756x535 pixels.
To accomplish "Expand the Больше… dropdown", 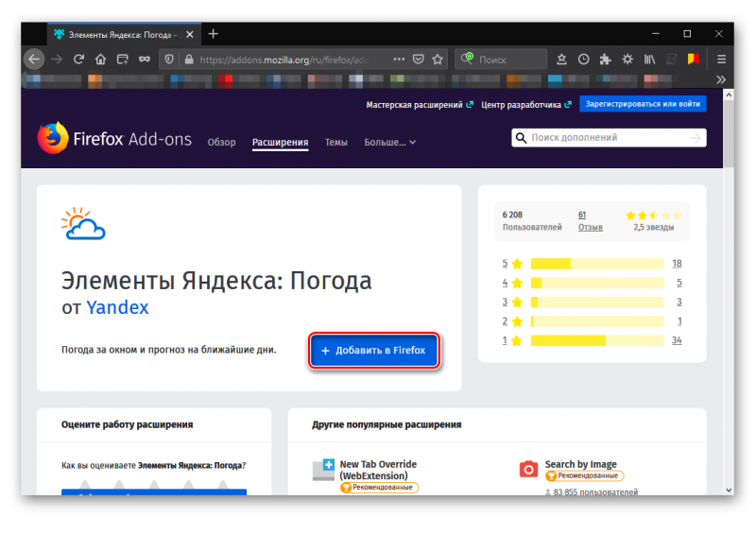I will pyautogui.click(x=389, y=143).
